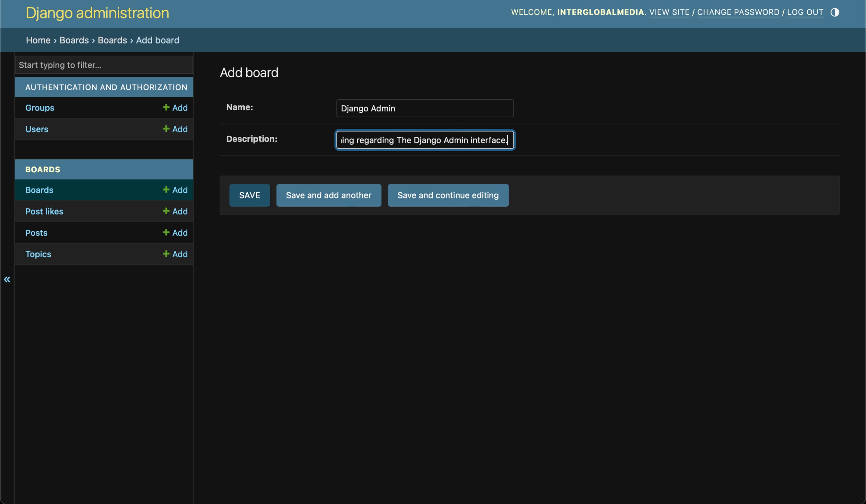Screen dimensions: 866x504
Task: Open the Topics model list
Action: [x=38, y=254]
